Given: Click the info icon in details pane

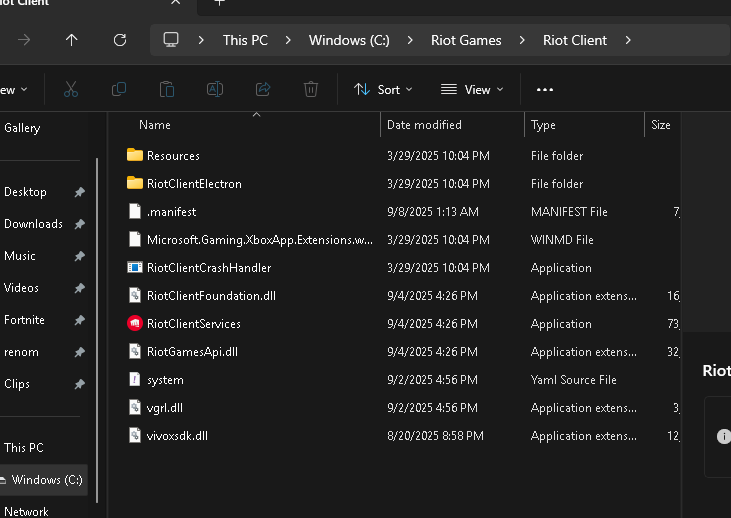Looking at the screenshot, I should pyautogui.click(x=724, y=436).
